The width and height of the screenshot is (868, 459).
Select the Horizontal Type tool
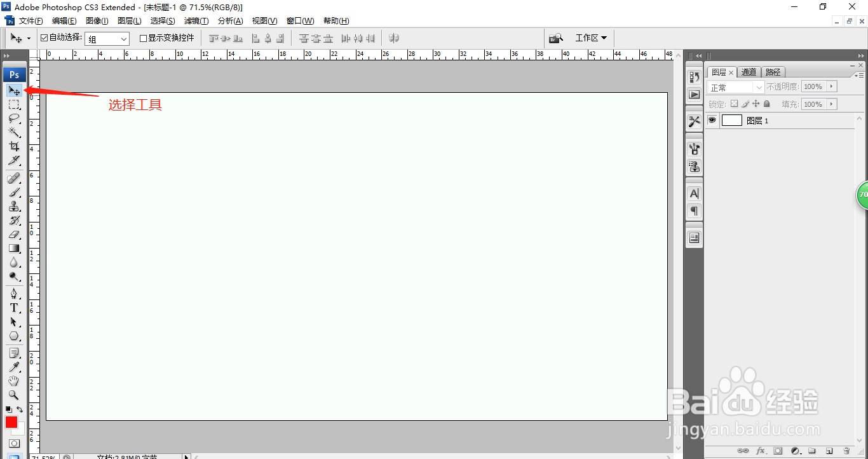coord(14,308)
